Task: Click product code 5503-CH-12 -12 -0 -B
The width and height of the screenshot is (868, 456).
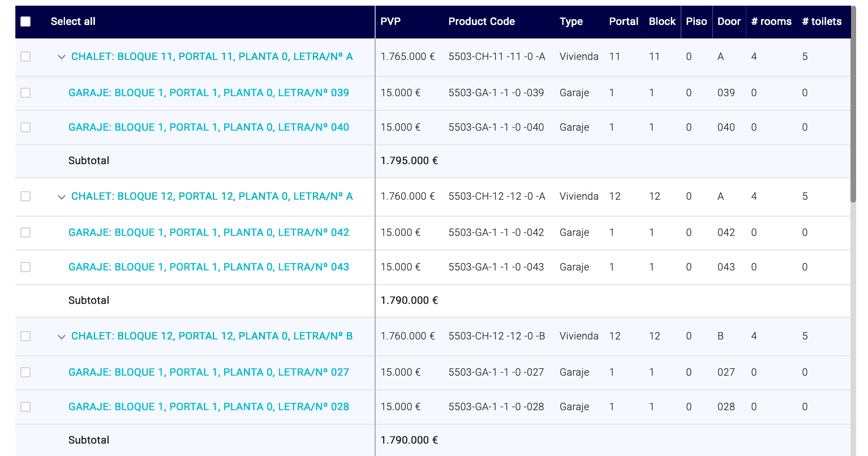Action: (x=497, y=336)
